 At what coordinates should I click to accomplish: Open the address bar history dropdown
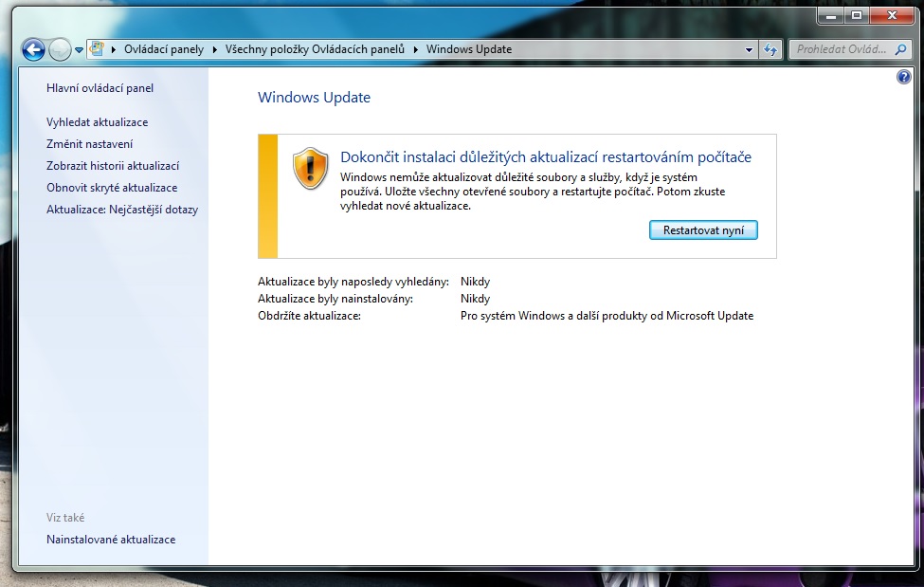point(749,50)
